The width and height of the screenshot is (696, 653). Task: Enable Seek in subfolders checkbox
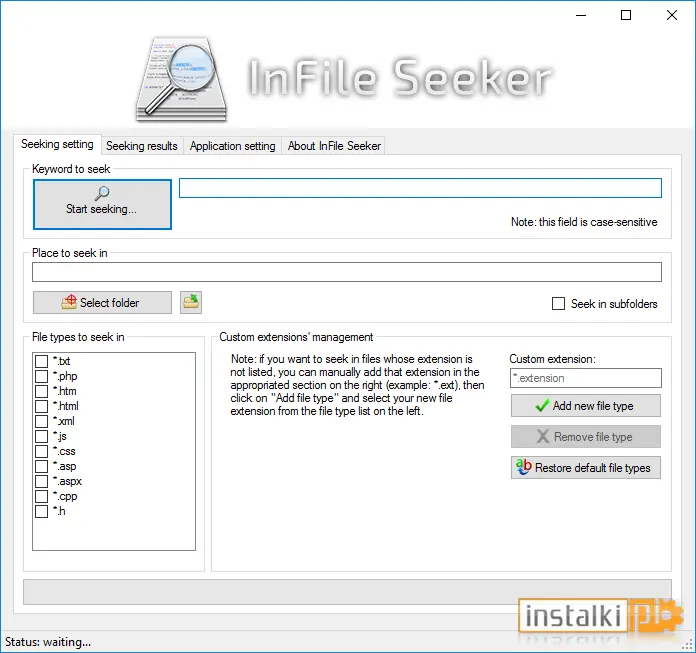click(558, 304)
